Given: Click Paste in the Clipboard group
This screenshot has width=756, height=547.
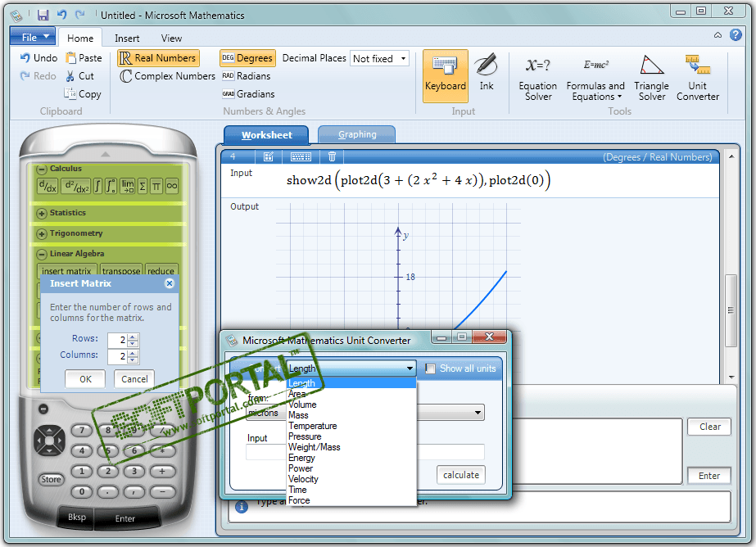Looking at the screenshot, I should (x=84, y=58).
